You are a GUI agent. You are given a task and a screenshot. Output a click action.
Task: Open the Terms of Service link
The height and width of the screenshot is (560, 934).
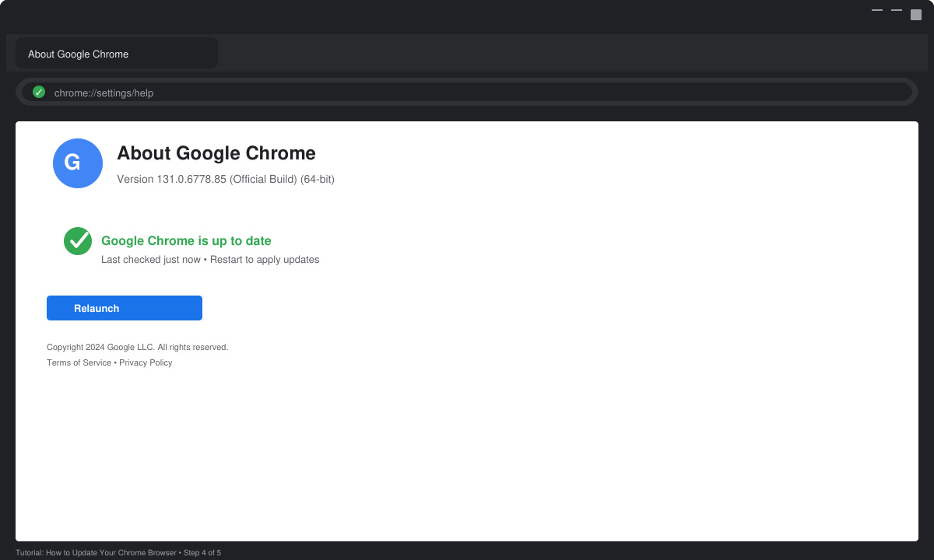(x=79, y=362)
